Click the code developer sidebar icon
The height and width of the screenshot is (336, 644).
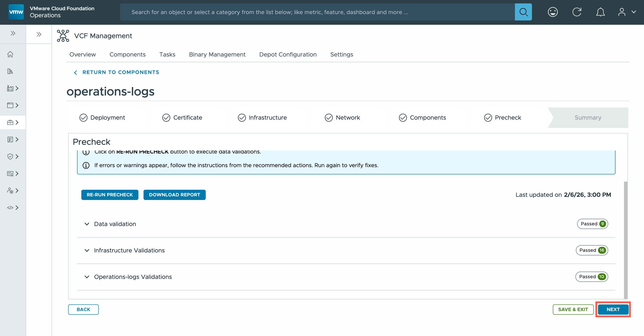click(x=10, y=208)
